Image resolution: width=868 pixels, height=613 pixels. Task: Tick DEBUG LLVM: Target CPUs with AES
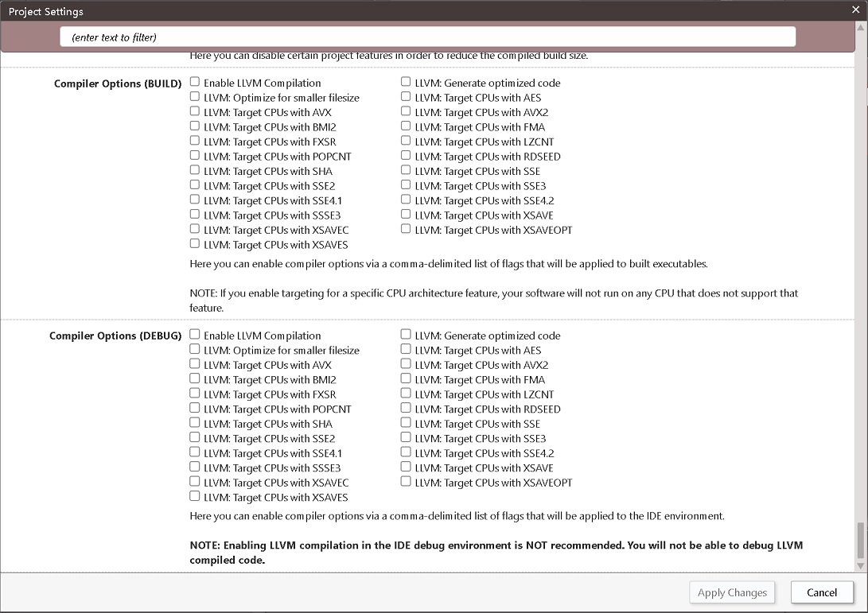tap(406, 350)
